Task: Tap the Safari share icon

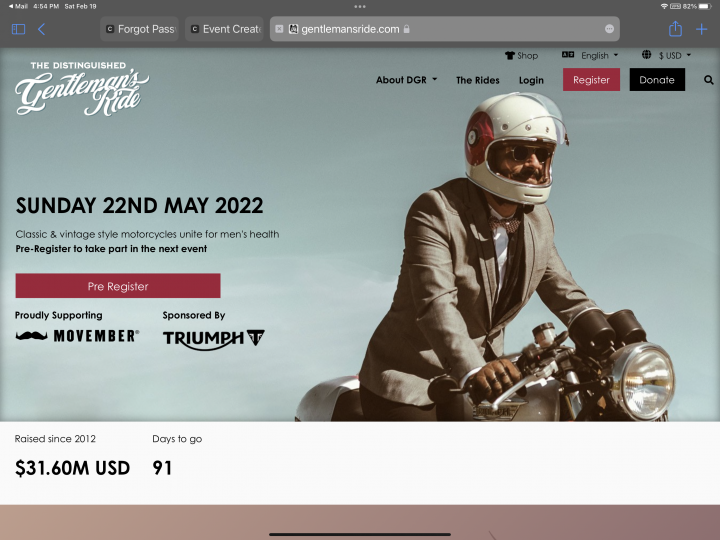Action: click(x=675, y=29)
